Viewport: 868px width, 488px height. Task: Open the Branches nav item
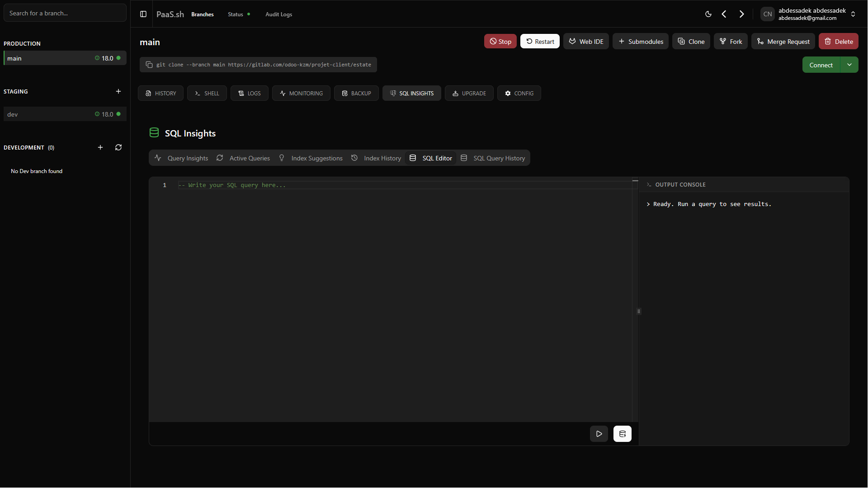click(x=203, y=14)
